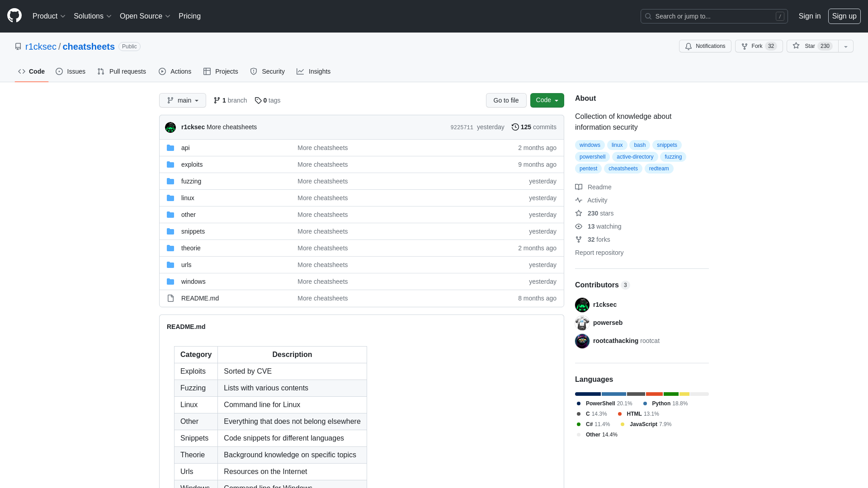Select the fuzzing folder icon
The height and width of the screenshot is (488, 868).
click(170, 181)
